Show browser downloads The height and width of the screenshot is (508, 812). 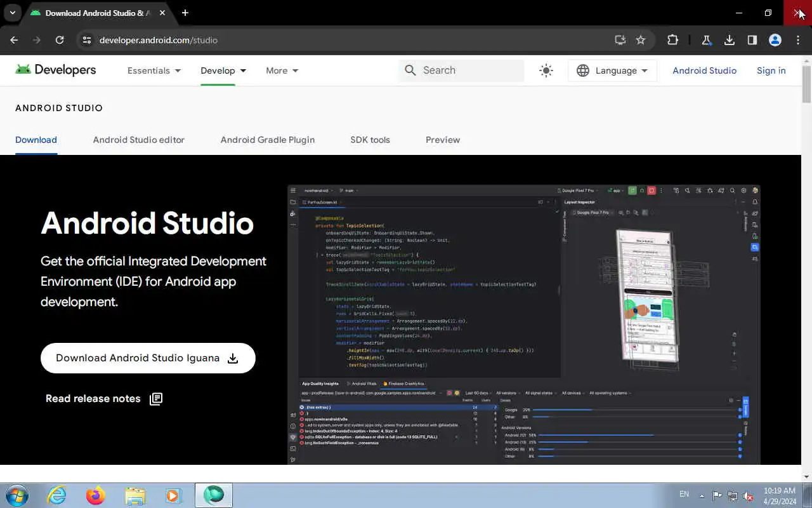pos(730,40)
